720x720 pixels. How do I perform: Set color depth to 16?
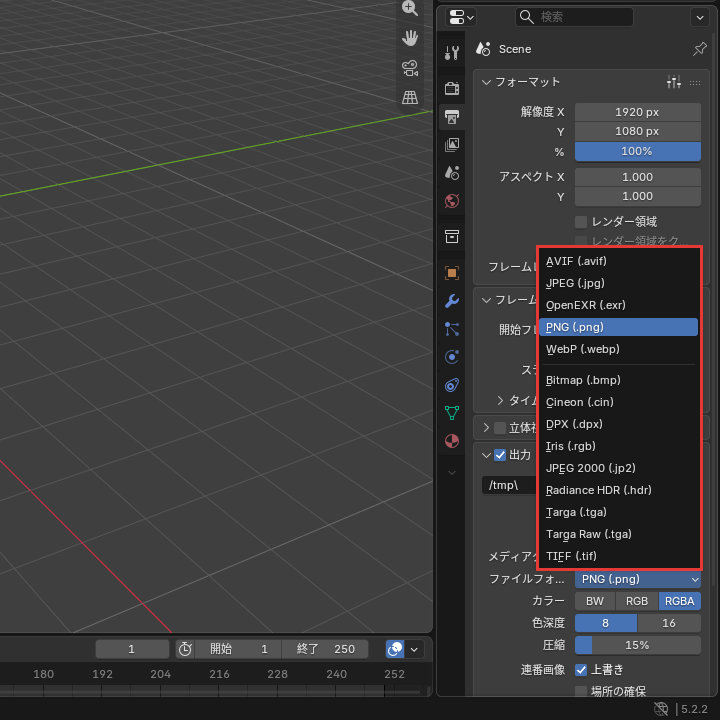(669, 623)
